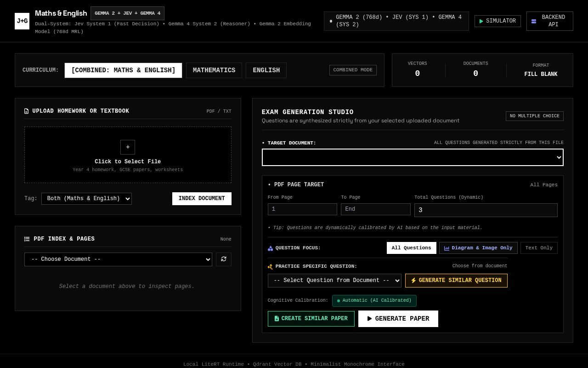Refresh the PDF index document list
588x368 pixels.
(x=224, y=259)
